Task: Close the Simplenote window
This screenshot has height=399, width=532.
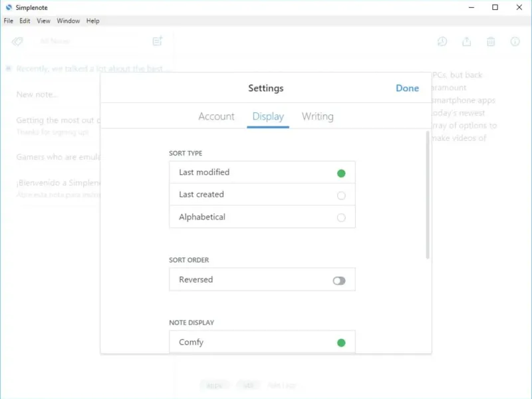Action: point(519,7)
